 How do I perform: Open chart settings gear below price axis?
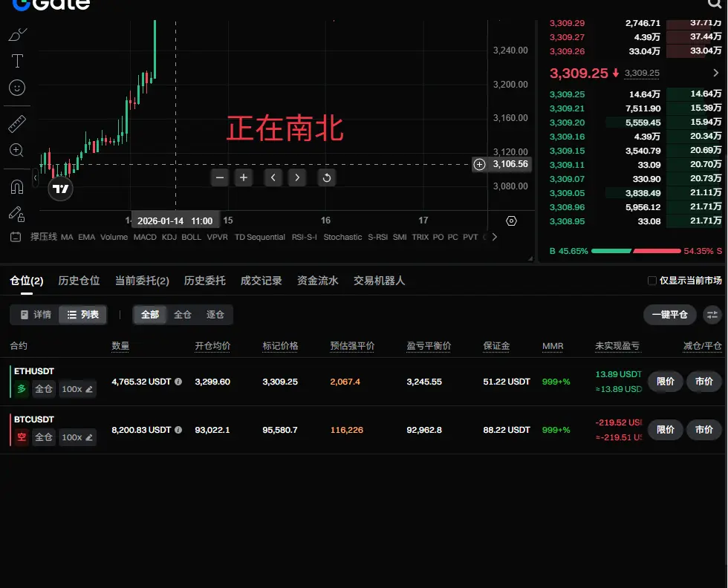(x=511, y=221)
